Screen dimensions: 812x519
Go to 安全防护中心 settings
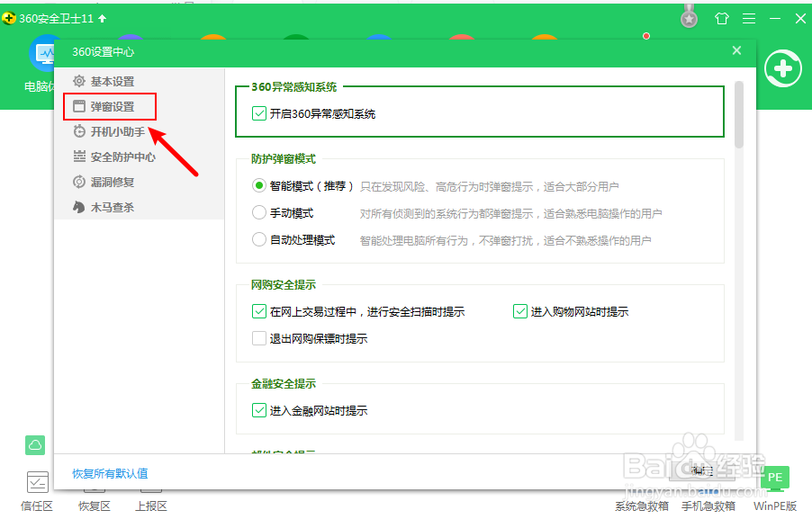click(x=122, y=157)
